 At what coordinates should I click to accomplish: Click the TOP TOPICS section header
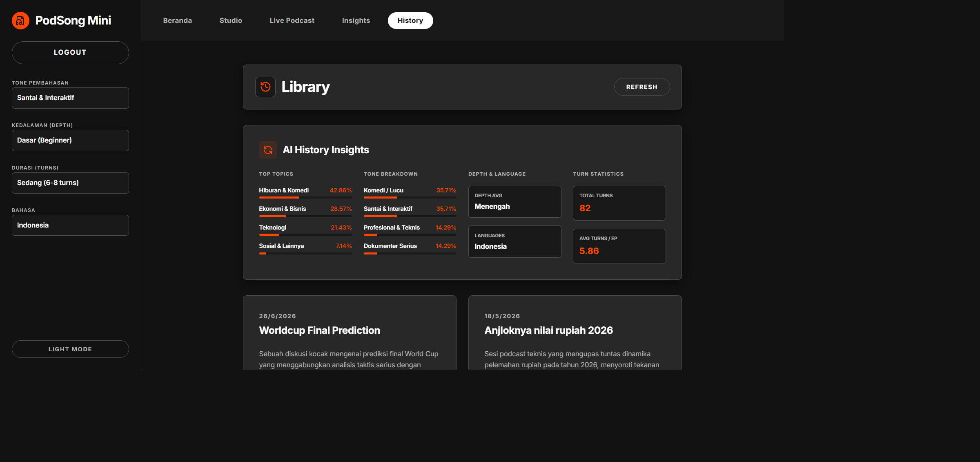pos(276,174)
